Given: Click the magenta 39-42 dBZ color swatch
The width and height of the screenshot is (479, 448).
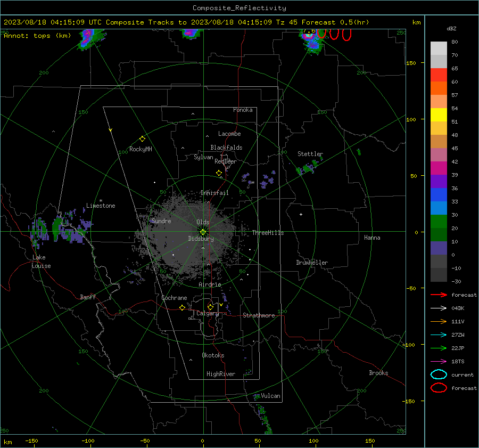Looking at the screenshot, I should coord(439,168).
